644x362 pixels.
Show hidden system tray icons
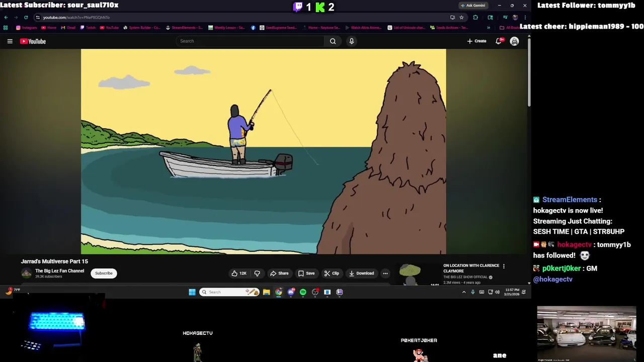[x=464, y=292]
